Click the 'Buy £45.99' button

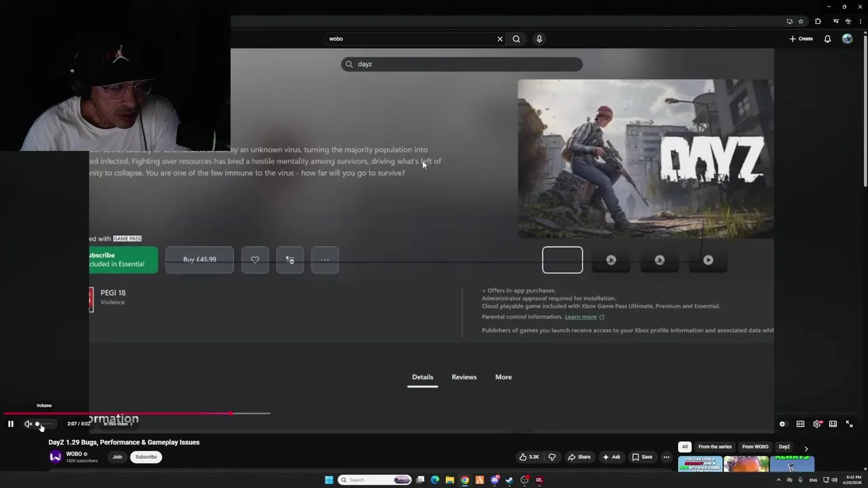[x=199, y=260]
